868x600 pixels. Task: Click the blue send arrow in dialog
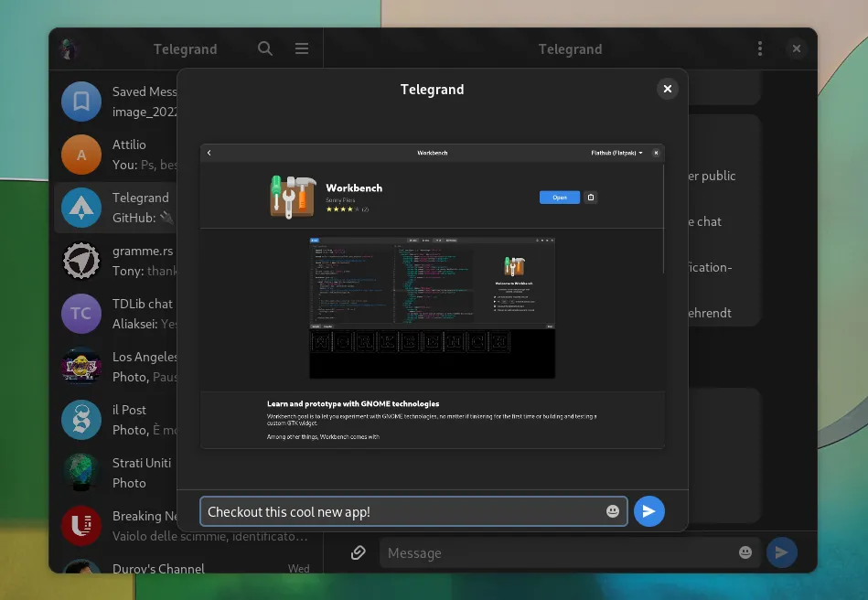[648, 511]
